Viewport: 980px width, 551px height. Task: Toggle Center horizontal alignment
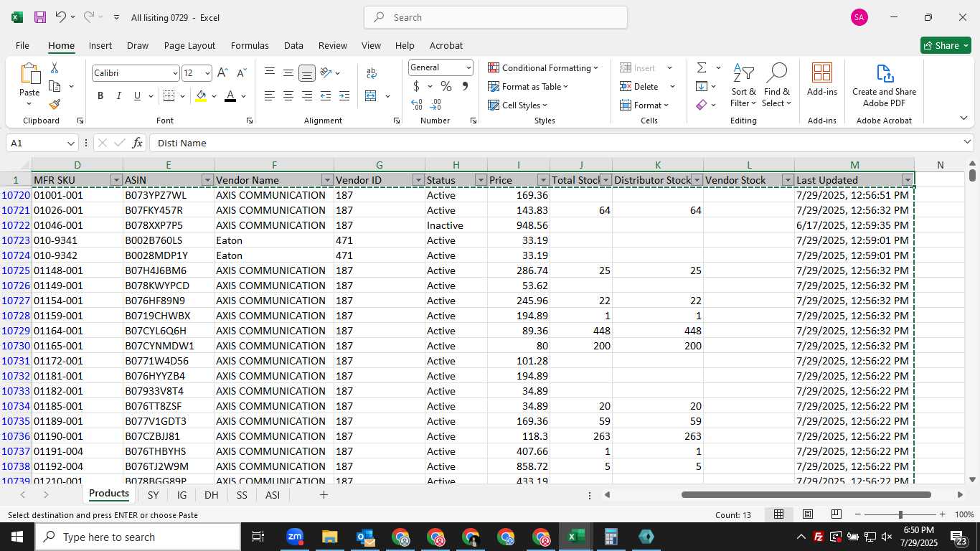[288, 96]
